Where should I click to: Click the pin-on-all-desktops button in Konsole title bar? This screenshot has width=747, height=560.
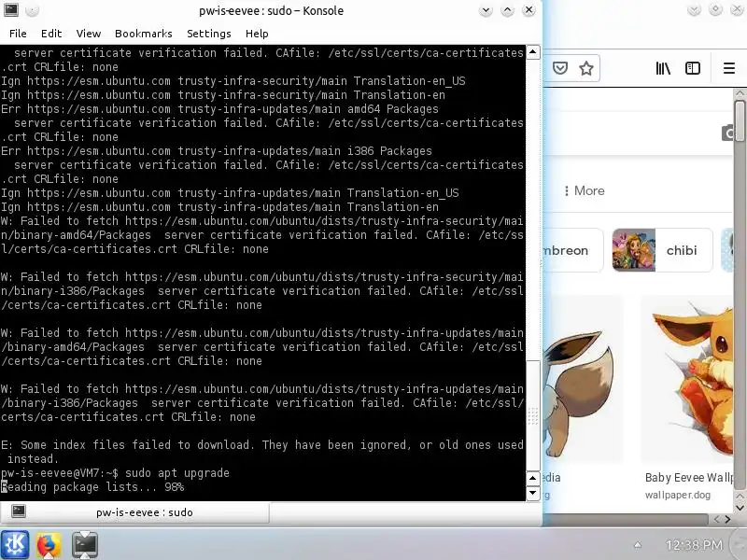[x=32, y=10]
